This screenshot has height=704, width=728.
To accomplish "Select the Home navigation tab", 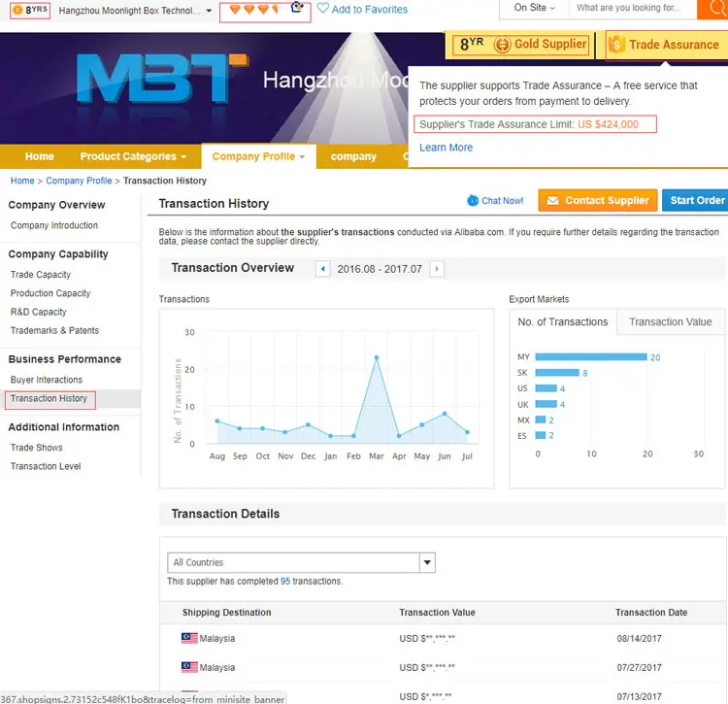I will point(40,156).
